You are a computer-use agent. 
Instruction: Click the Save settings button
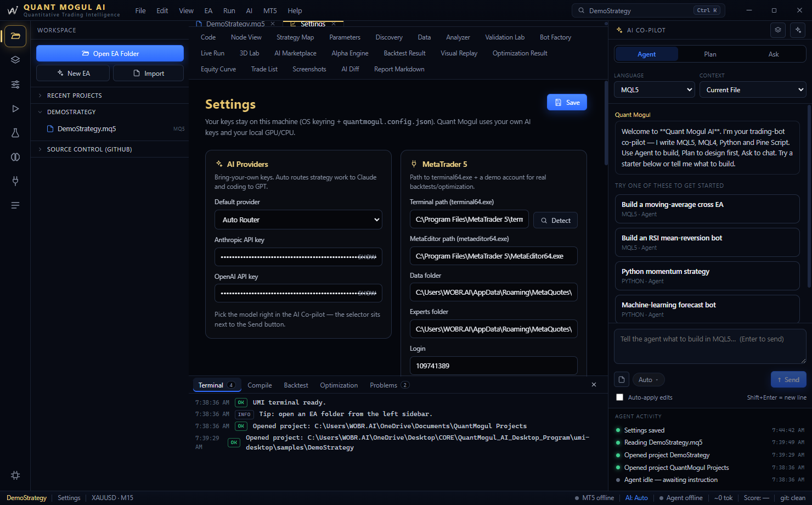567,103
